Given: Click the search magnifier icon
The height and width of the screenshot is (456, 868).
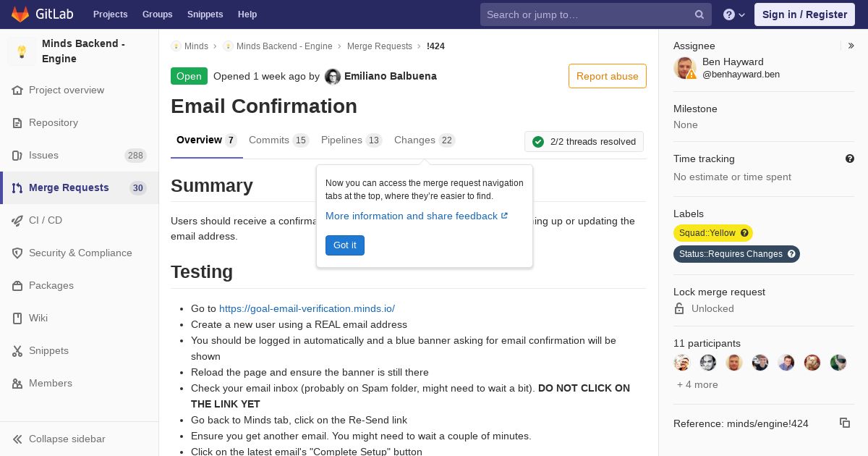Looking at the screenshot, I should pyautogui.click(x=699, y=14).
